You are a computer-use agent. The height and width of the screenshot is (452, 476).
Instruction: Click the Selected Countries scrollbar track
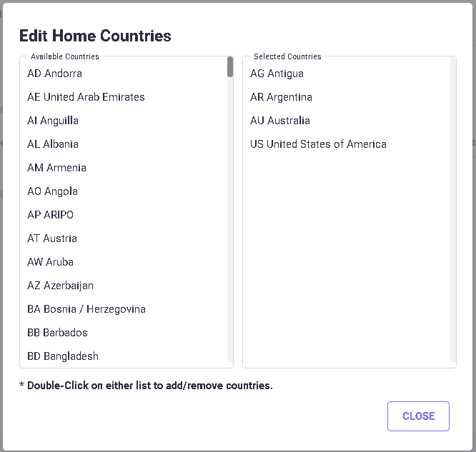pyautogui.click(x=453, y=214)
